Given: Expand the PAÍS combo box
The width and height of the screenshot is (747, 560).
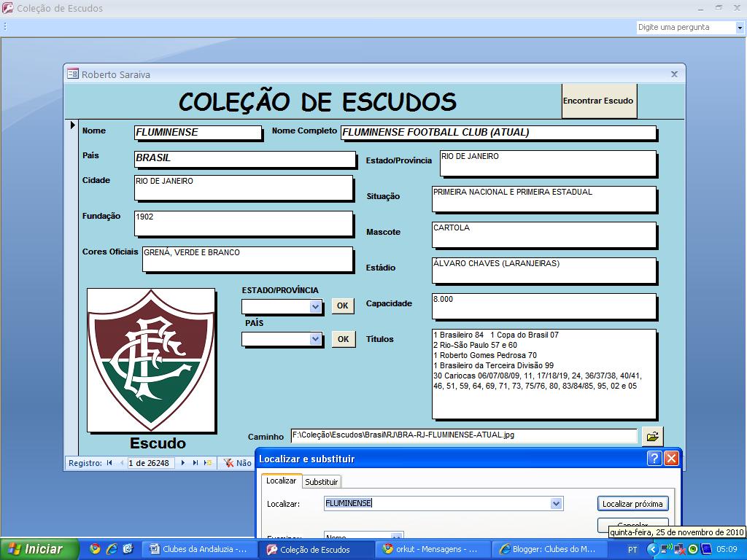Looking at the screenshot, I should click(315, 339).
